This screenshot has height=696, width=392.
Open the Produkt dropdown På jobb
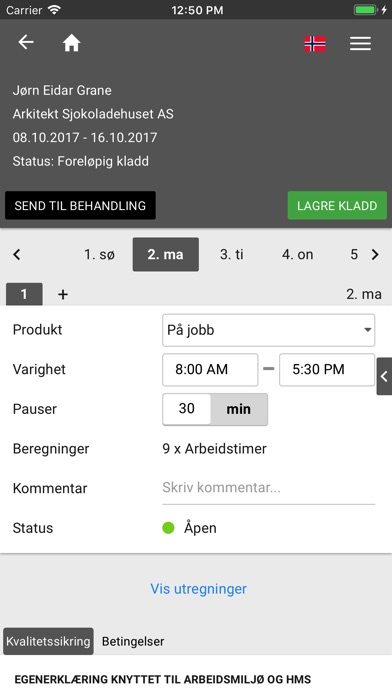point(269,330)
